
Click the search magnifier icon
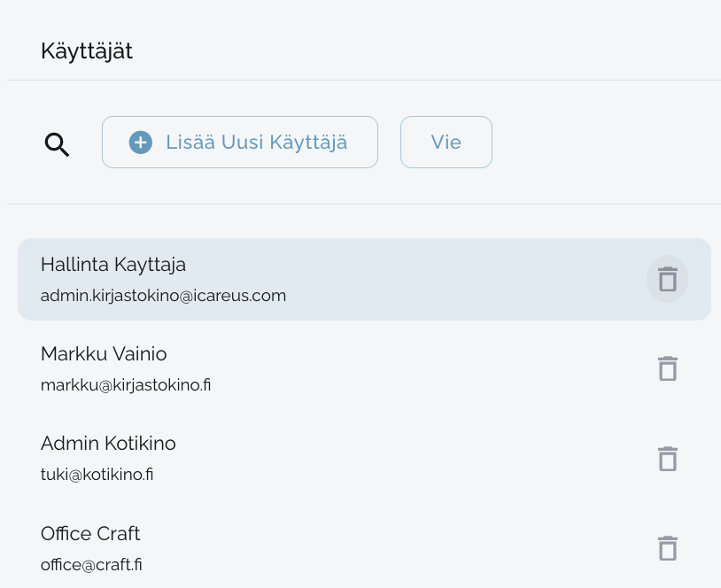(x=58, y=144)
